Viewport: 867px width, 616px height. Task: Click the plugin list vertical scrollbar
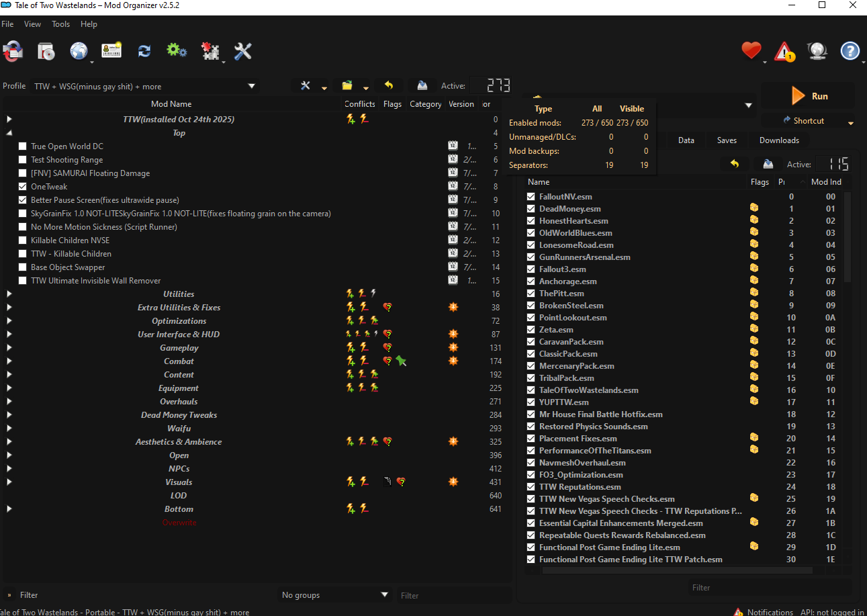coord(848,236)
